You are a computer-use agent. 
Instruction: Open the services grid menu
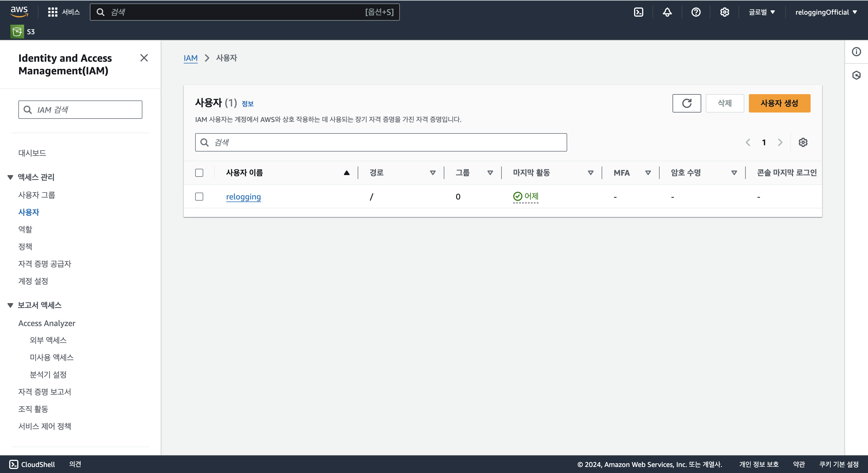pyautogui.click(x=53, y=12)
